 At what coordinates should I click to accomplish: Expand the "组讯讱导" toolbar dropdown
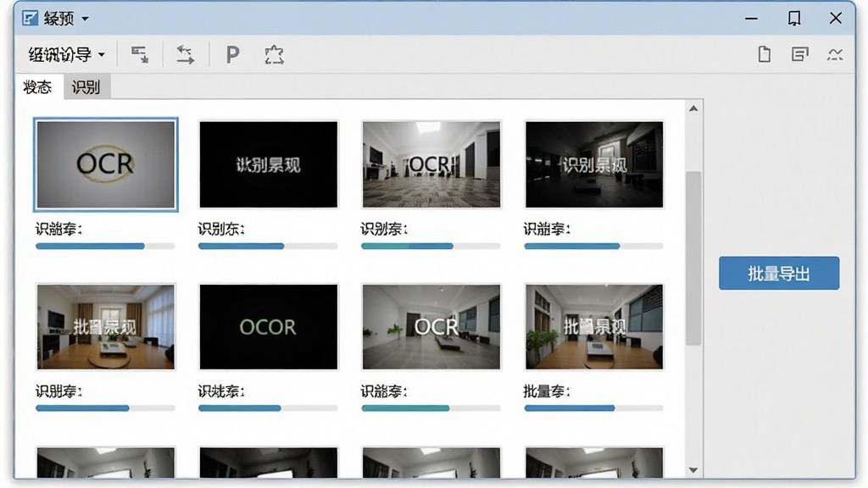pos(66,54)
